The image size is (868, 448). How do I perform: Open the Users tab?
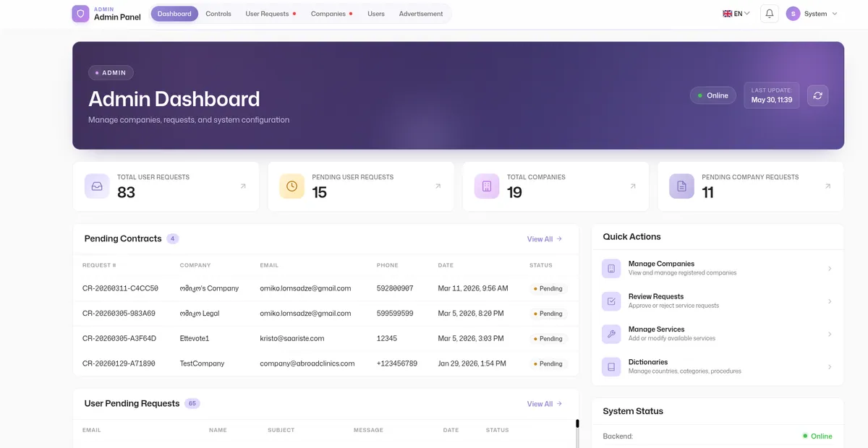coord(376,14)
